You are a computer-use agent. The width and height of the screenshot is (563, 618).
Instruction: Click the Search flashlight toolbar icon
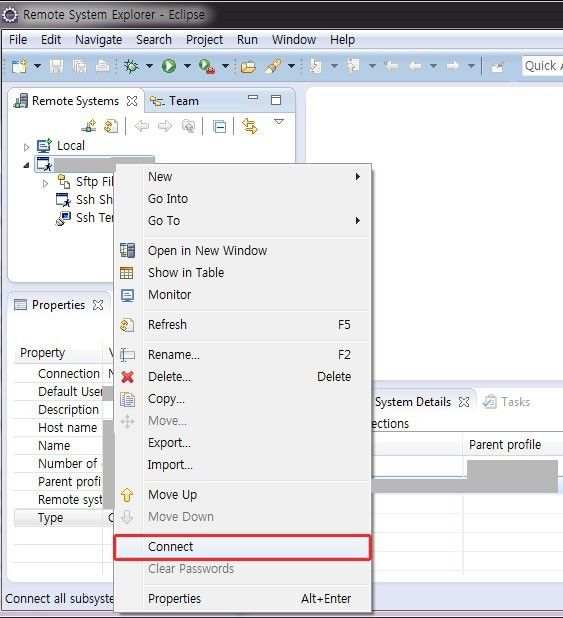click(273, 66)
